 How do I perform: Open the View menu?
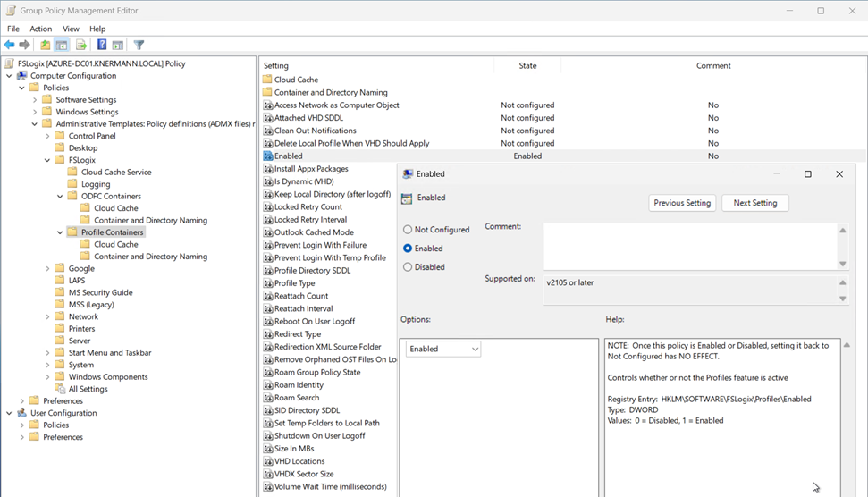click(x=71, y=29)
